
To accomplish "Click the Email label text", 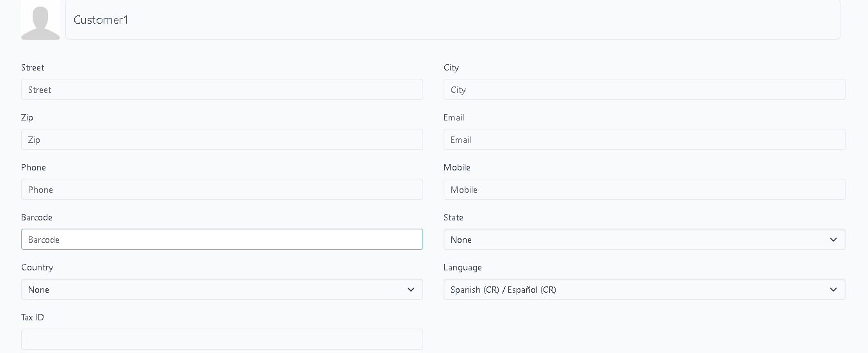I will click(454, 118).
